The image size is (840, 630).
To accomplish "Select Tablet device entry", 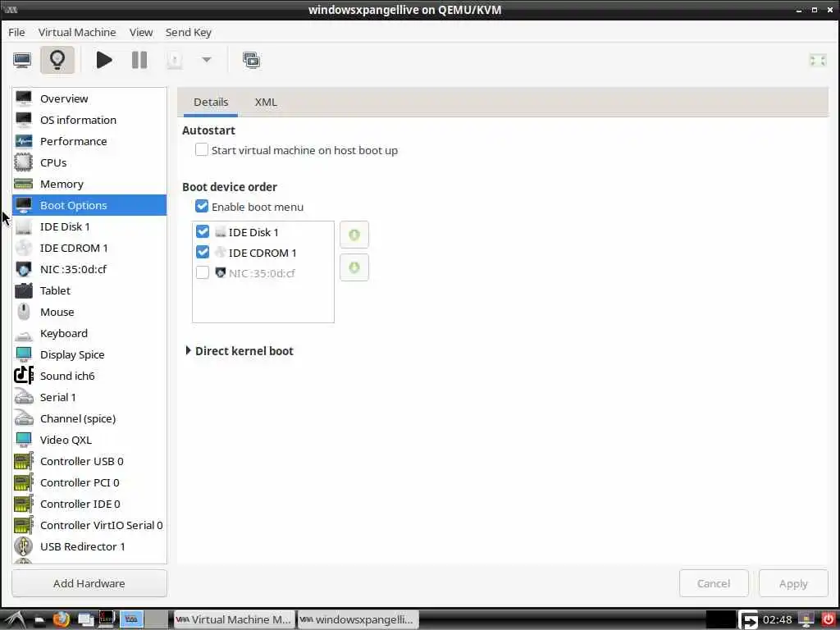I will pyautogui.click(x=89, y=290).
